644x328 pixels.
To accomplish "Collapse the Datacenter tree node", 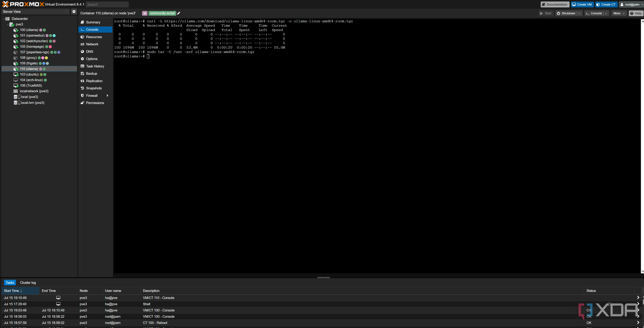I will coord(4,19).
